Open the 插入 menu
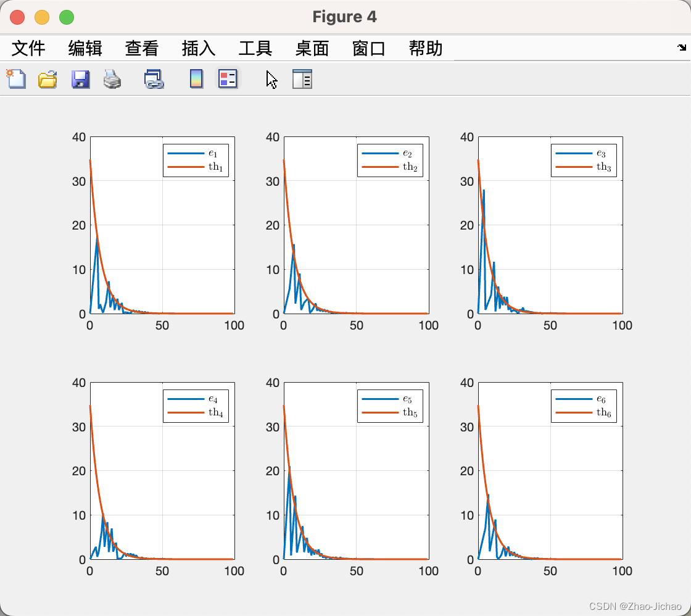691x616 pixels. coord(199,48)
